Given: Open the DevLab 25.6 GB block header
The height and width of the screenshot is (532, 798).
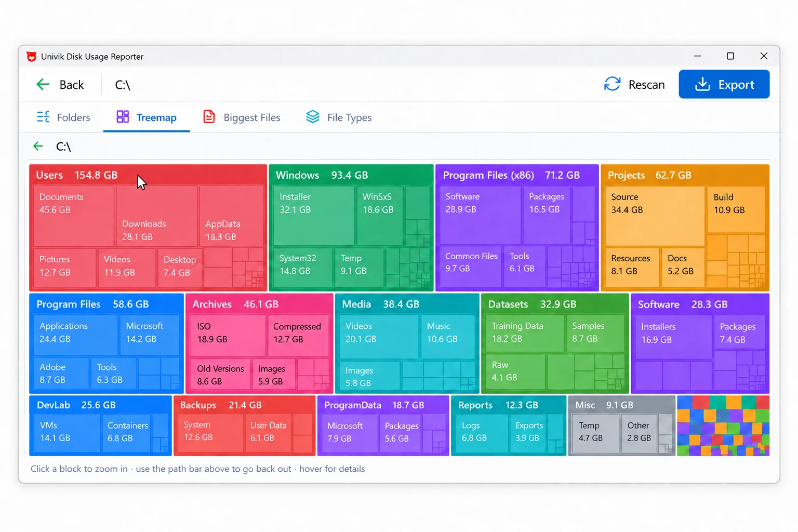Looking at the screenshot, I should coord(101,405).
